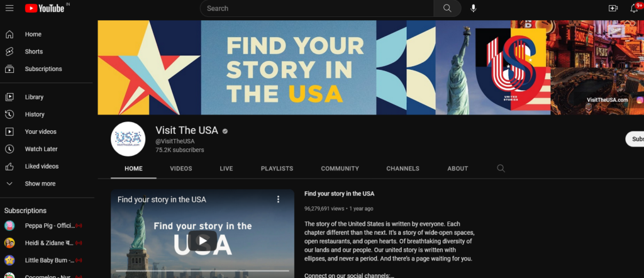
Task: Open Watch Later in sidebar
Action: 42,149
